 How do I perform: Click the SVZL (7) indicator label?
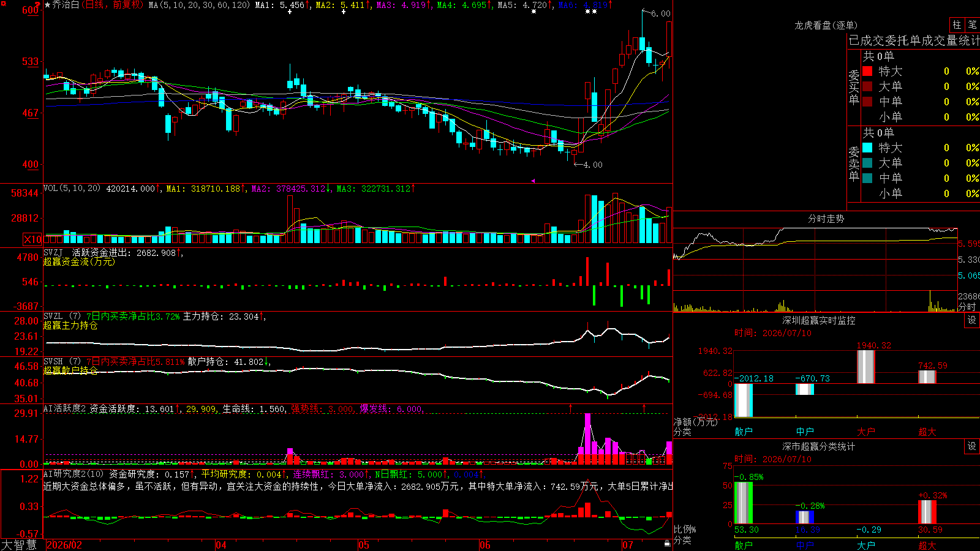(x=62, y=317)
